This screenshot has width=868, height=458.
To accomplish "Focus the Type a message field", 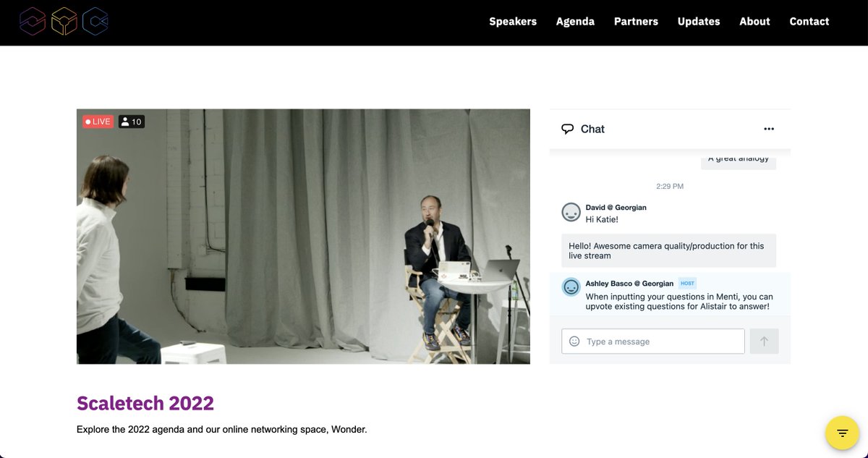I will tap(653, 342).
